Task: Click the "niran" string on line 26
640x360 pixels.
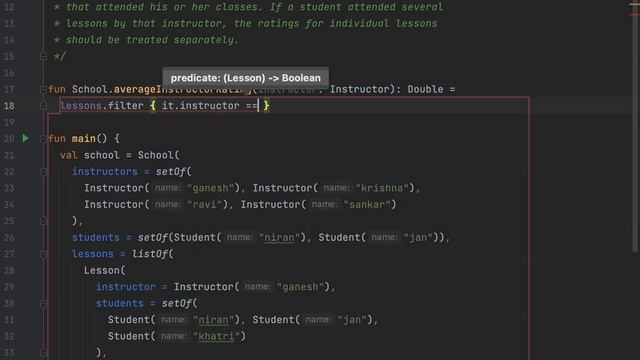Action: pos(279,238)
